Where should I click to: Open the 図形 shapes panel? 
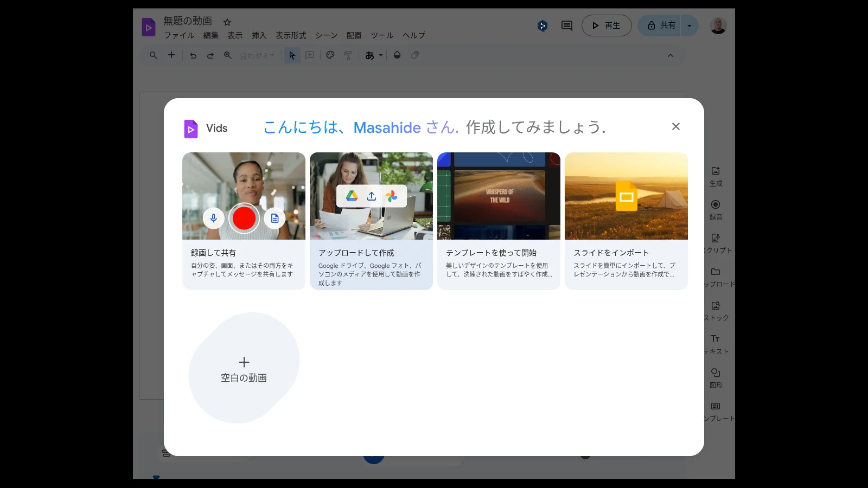coord(716,378)
